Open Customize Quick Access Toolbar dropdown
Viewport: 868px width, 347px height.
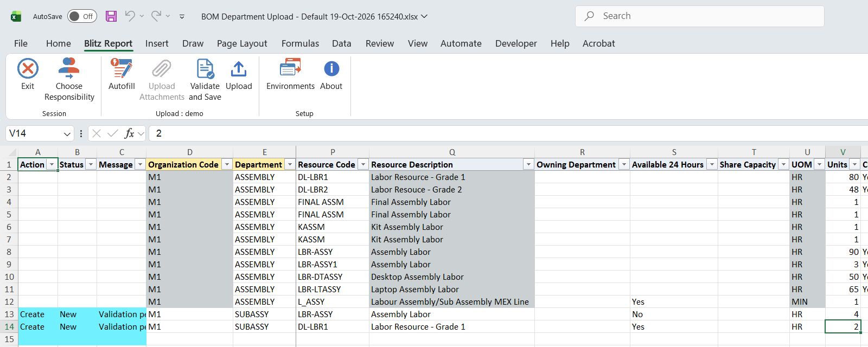182,17
